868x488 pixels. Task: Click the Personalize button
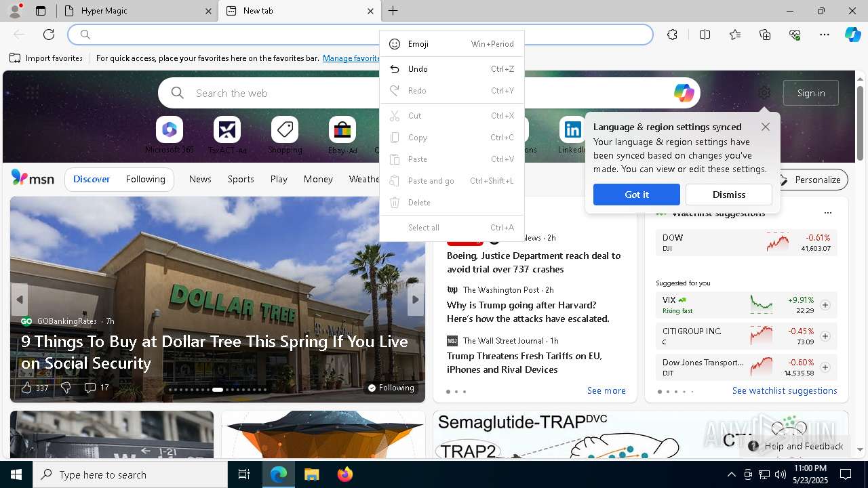pos(810,180)
